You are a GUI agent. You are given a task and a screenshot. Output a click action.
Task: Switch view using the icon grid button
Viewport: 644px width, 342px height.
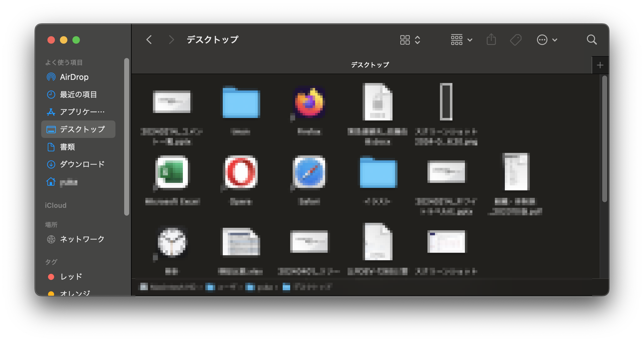pos(405,40)
